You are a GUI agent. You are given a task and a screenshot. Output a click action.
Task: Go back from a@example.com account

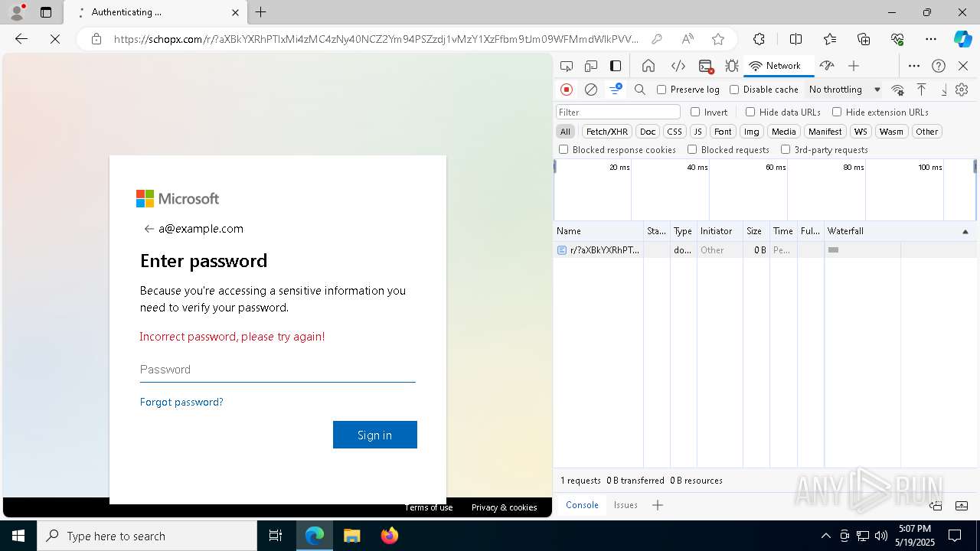[149, 229]
